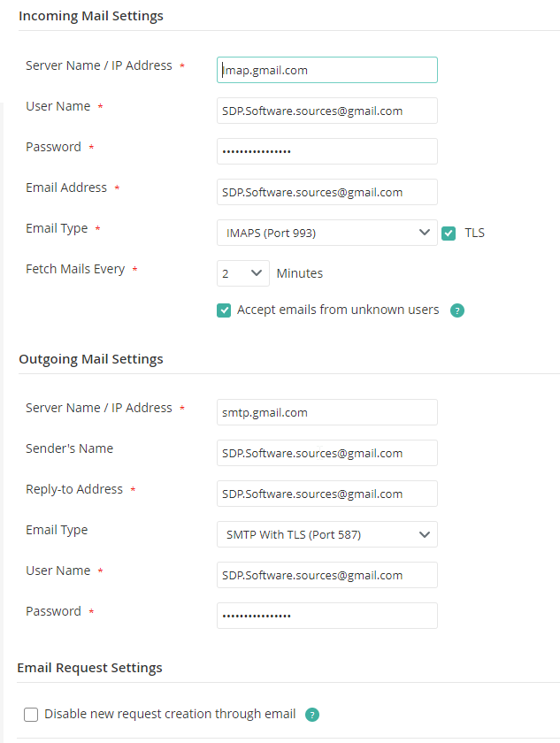The width and height of the screenshot is (560, 743).
Task: Click the smtp.gmail.com server name field
Action: point(326,412)
